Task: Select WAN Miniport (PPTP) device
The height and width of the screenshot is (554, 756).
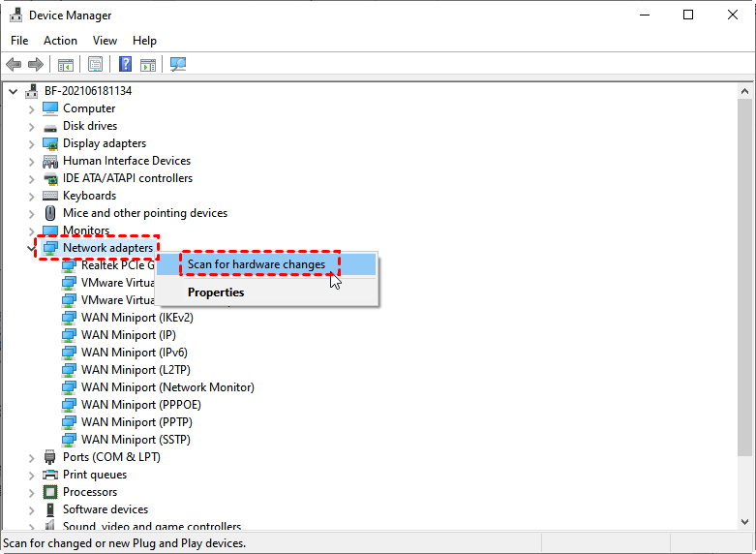Action: coord(136,422)
